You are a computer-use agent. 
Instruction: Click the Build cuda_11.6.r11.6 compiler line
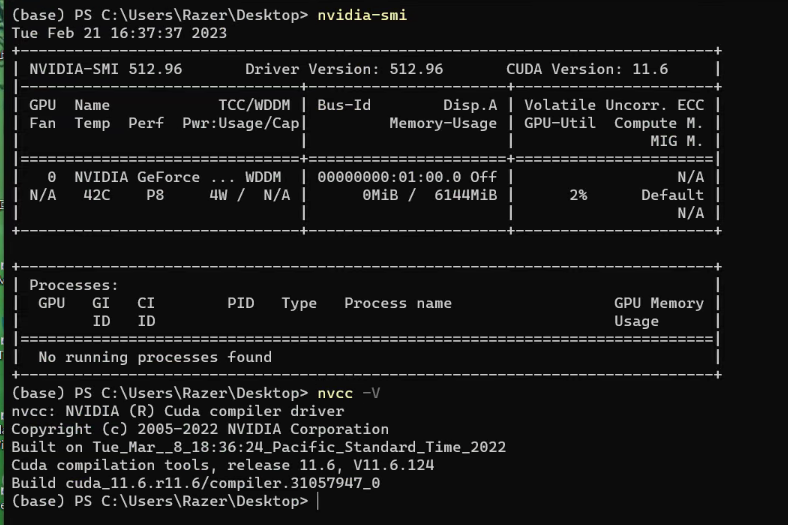(195, 483)
